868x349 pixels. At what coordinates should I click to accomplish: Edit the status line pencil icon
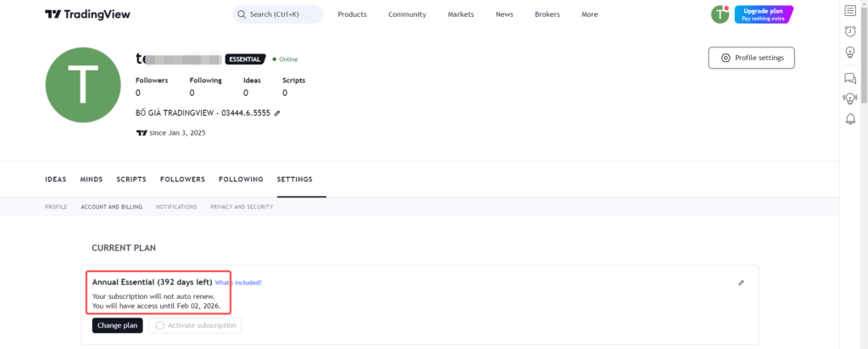pos(277,114)
